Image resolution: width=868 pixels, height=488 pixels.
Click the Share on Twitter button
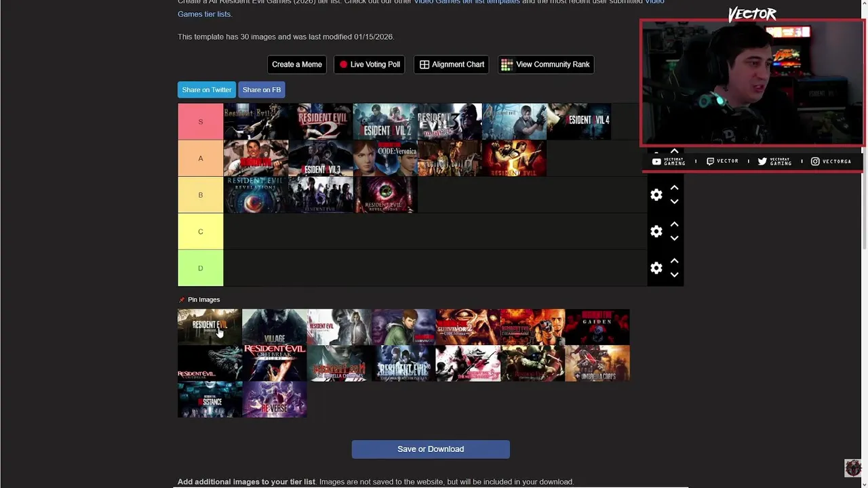[207, 89]
